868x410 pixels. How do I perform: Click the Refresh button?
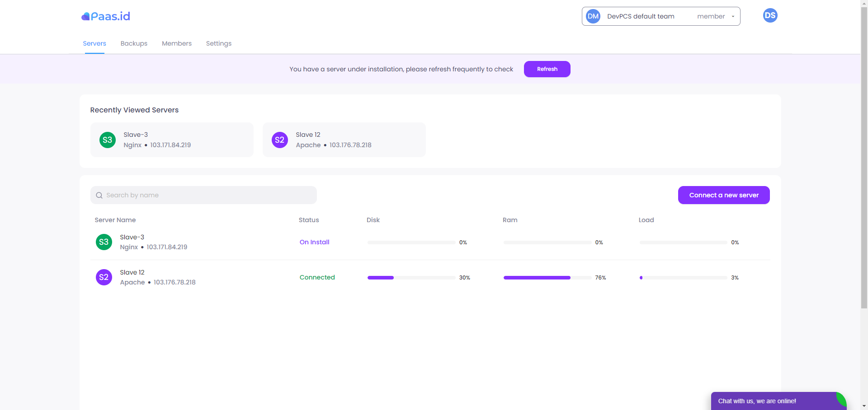[x=547, y=69]
